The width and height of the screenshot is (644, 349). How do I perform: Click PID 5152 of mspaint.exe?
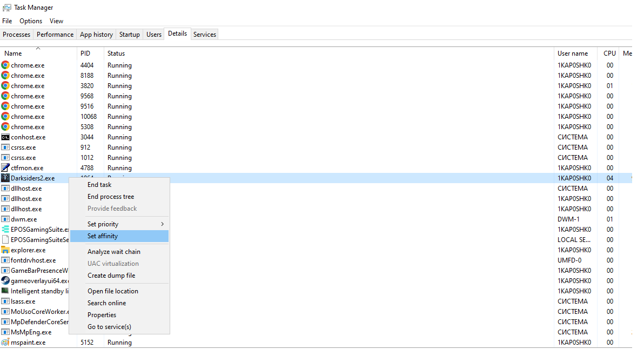(87, 343)
